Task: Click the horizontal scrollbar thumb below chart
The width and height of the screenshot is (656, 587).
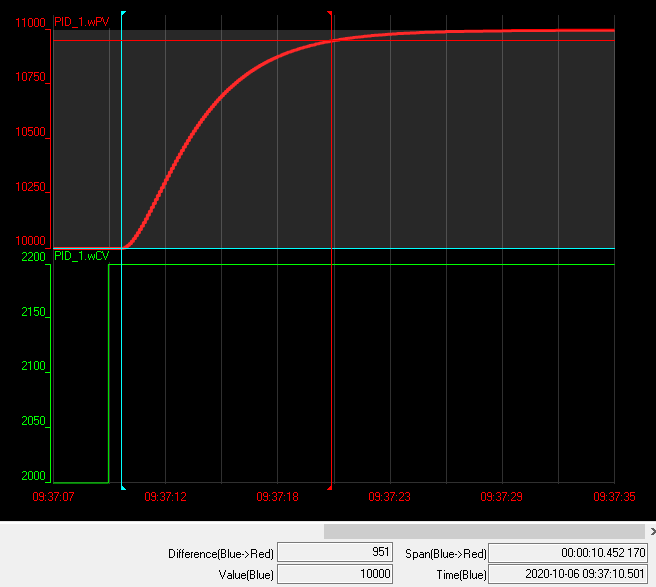Action: click(x=484, y=531)
